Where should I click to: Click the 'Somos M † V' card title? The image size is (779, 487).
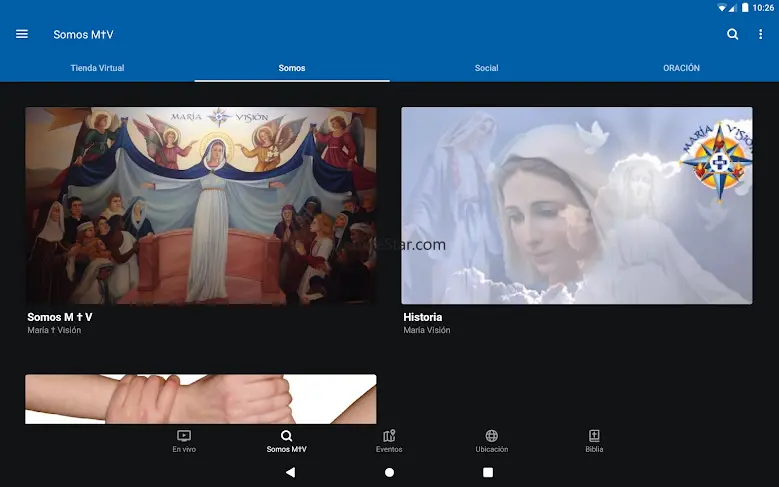pos(60,317)
